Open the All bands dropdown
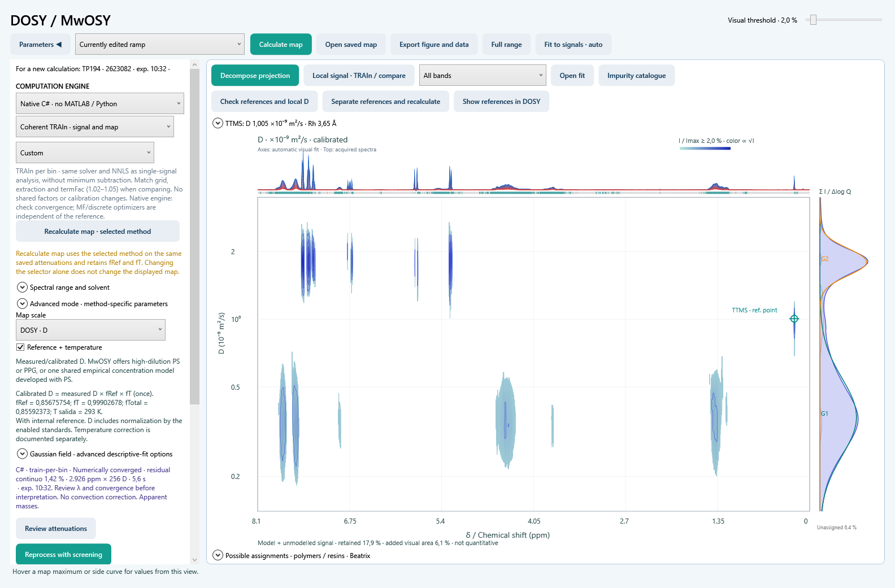Screen dimensions: 895x588 [483, 75]
